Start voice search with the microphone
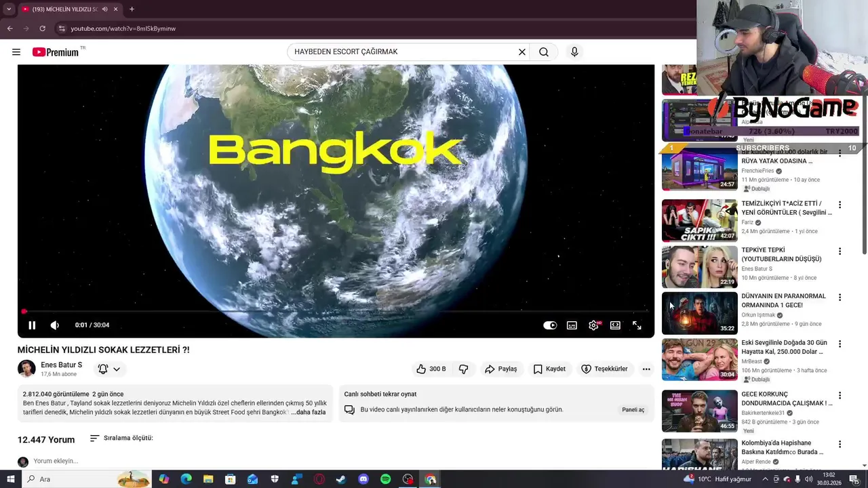The width and height of the screenshot is (868, 488). point(574,52)
